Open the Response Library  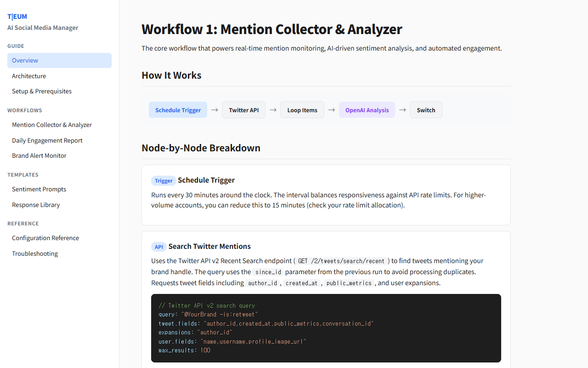36,205
